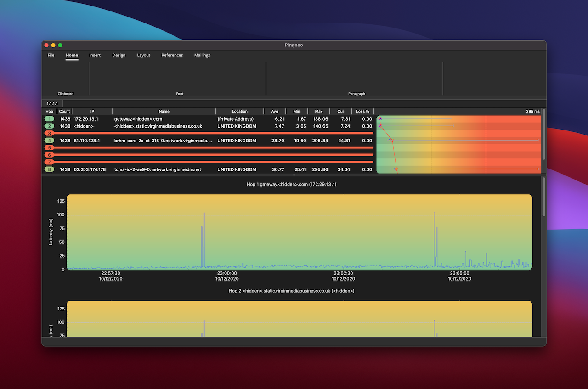Click the 295.86 maximum latency value

point(320,169)
